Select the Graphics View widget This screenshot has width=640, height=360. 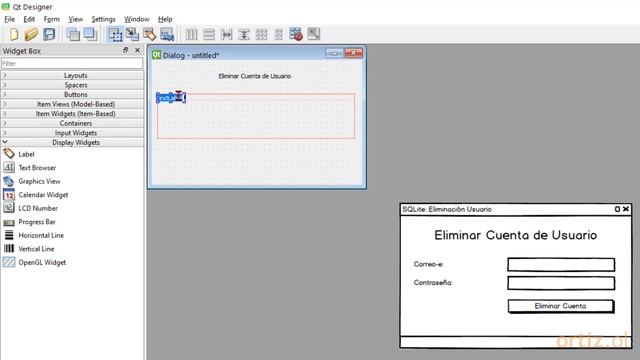point(39,181)
